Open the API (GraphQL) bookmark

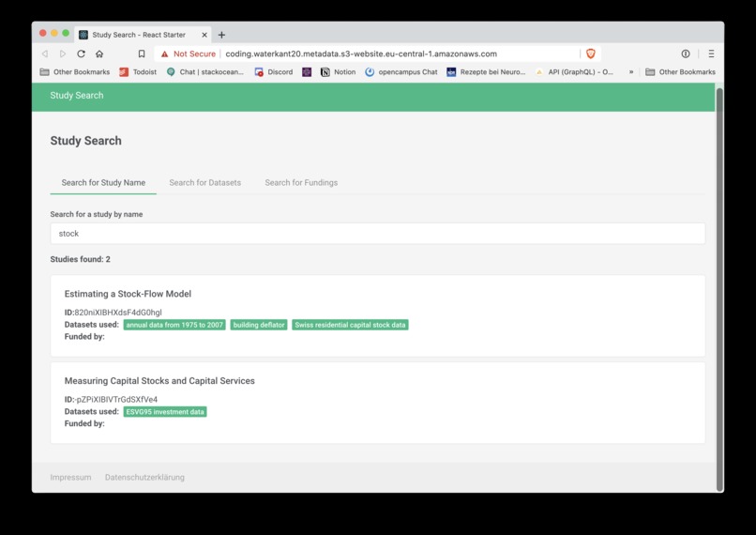pyautogui.click(x=574, y=72)
